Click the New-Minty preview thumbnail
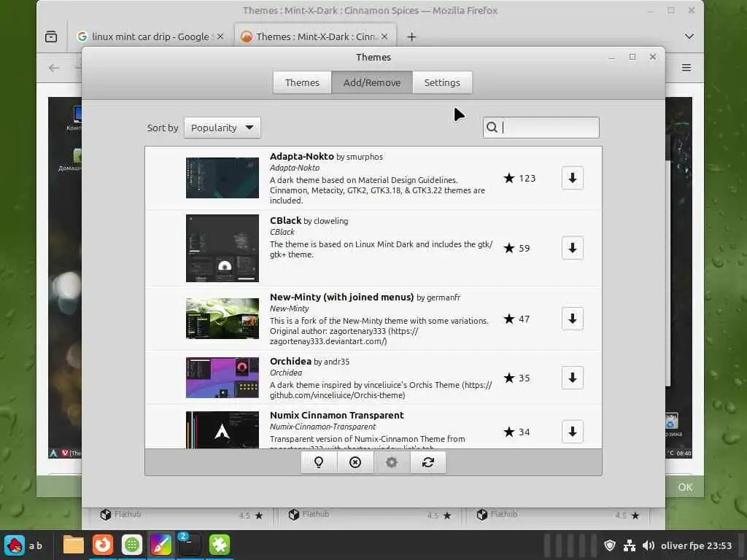The image size is (747, 560). [222, 319]
